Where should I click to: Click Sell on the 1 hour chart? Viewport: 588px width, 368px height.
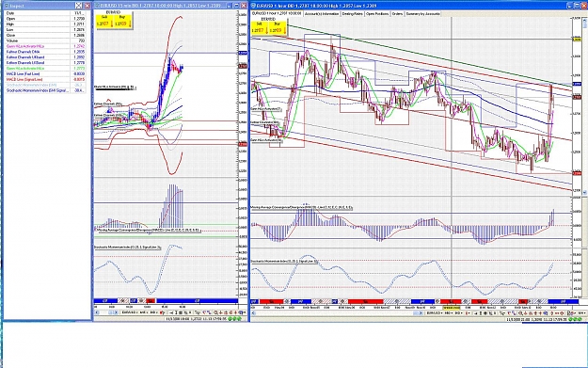point(259,27)
